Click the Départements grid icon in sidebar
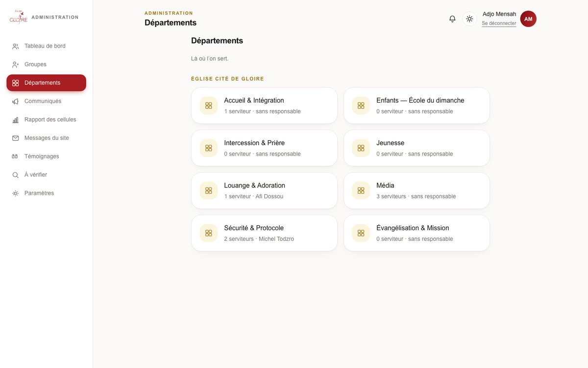Viewport: 588px width, 368px height. 16,83
